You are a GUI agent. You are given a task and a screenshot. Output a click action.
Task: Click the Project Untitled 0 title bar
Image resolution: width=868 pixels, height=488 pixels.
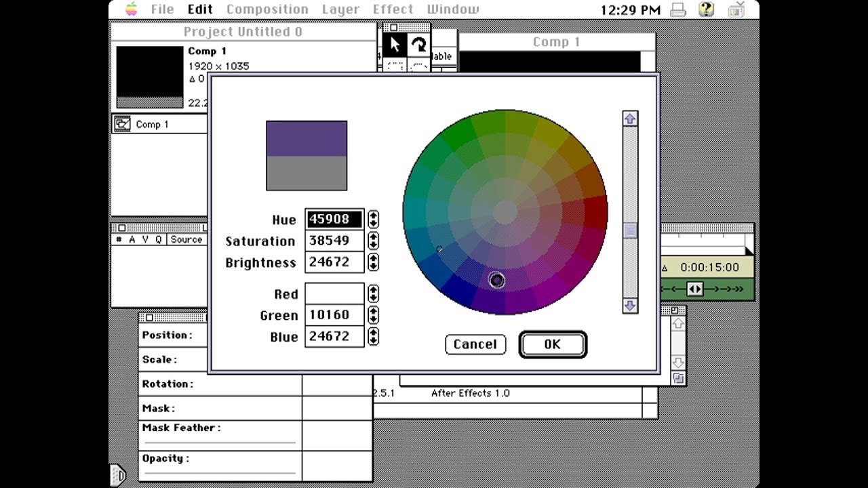tap(243, 32)
